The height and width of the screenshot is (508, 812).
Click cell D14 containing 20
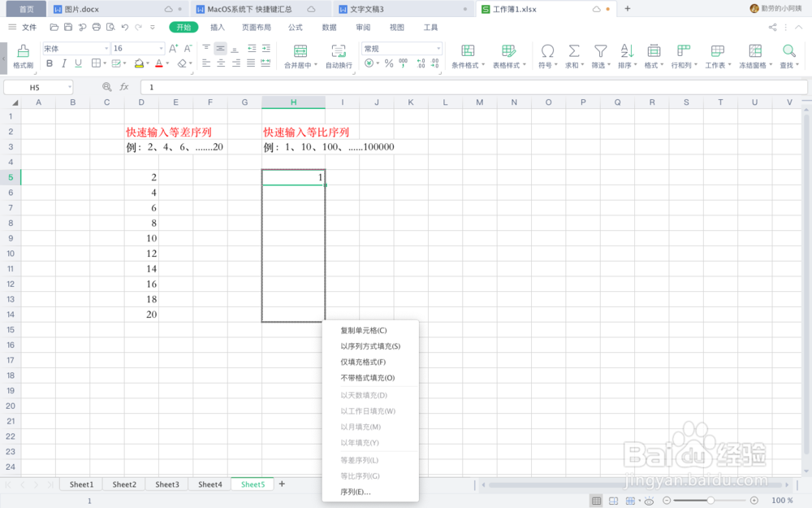pos(141,314)
